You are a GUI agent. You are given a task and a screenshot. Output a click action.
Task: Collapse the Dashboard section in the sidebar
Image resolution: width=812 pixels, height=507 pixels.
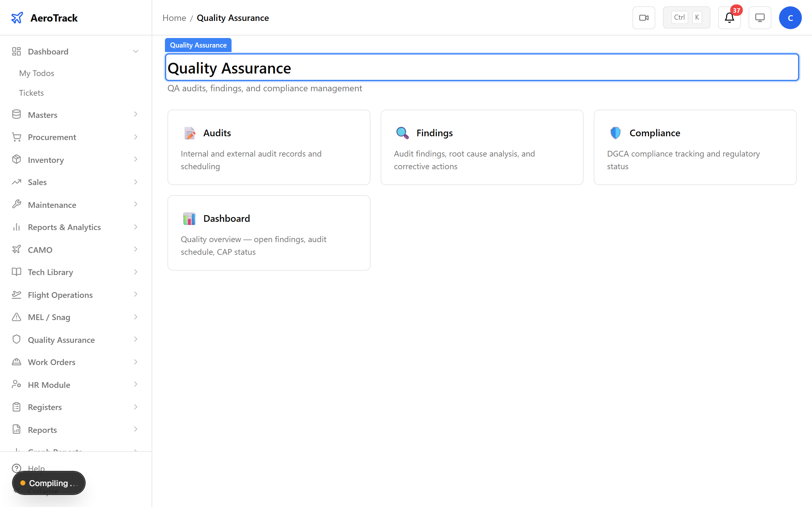click(135, 51)
